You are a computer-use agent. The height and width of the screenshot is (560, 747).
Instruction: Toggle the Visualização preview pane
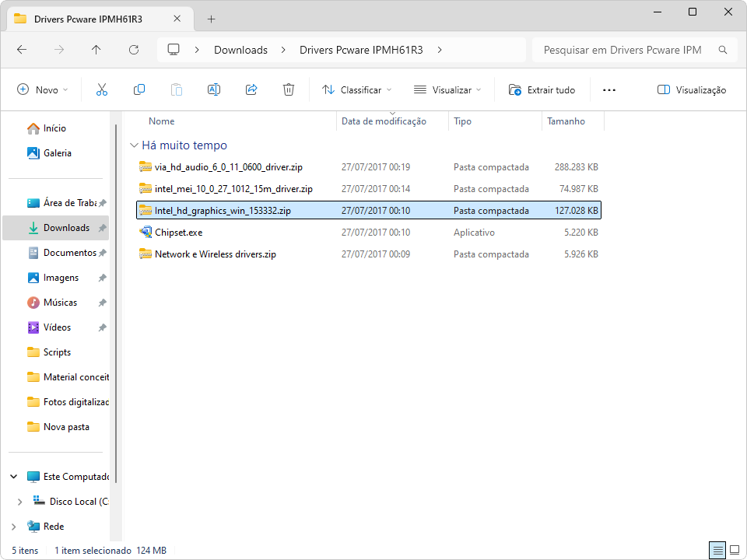coord(691,89)
